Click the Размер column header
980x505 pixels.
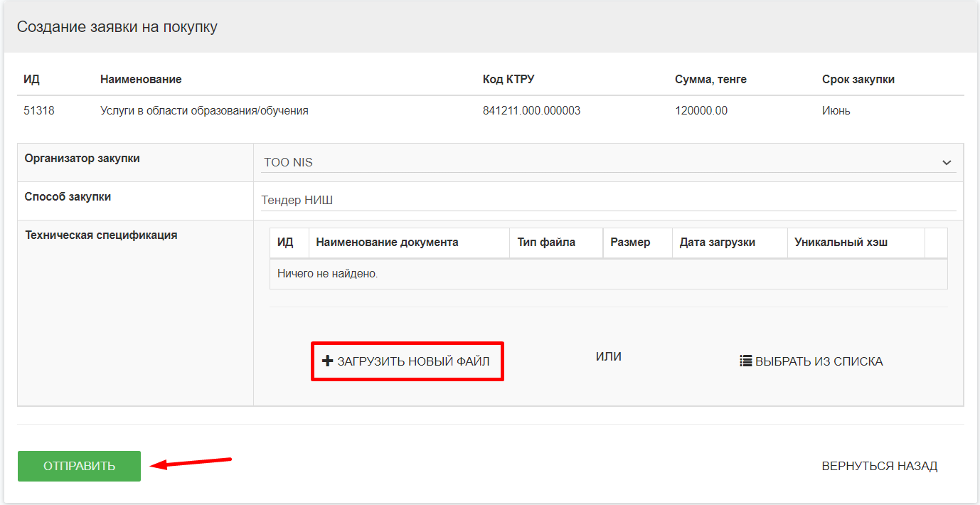[630, 243]
